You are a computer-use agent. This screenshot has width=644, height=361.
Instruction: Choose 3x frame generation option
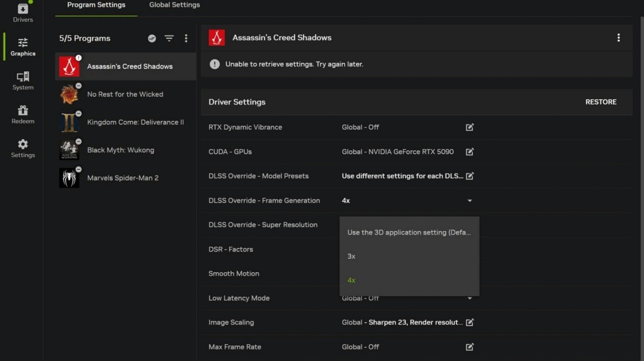click(x=351, y=256)
